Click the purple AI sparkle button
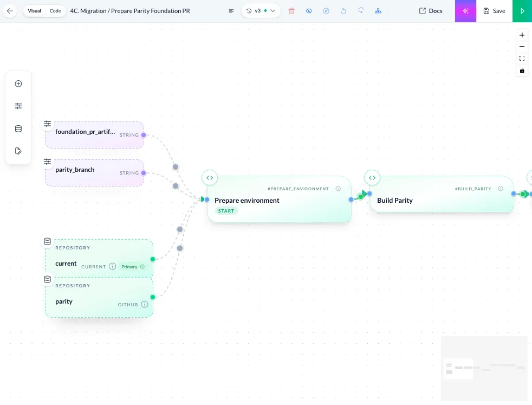Image resolution: width=532 pixels, height=405 pixels. tap(465, 11)
